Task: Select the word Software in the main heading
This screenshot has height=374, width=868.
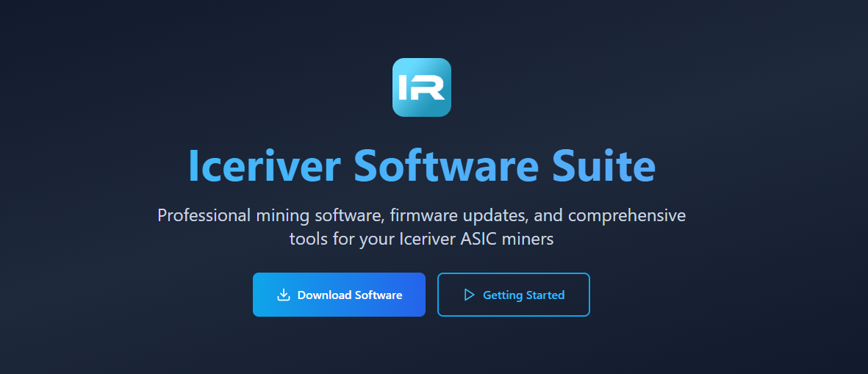Action: 447,165
